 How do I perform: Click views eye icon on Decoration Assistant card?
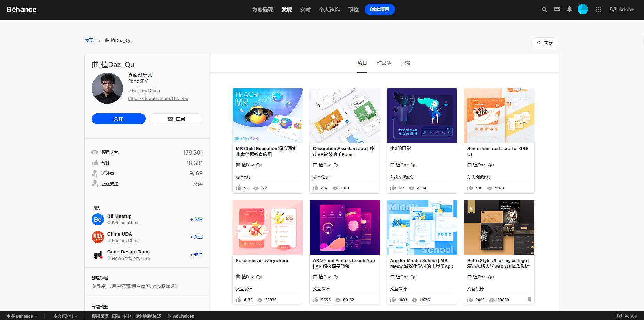(335, 188)
